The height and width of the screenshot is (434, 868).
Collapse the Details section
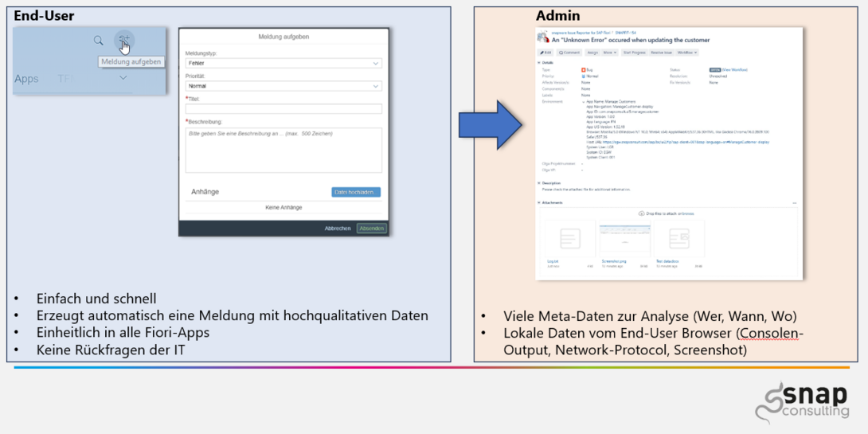[x=540, y=62]
